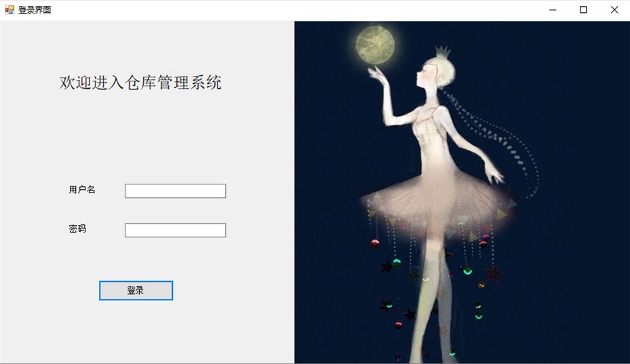
Task: Click the 密码 label
Action: (77, 229)
